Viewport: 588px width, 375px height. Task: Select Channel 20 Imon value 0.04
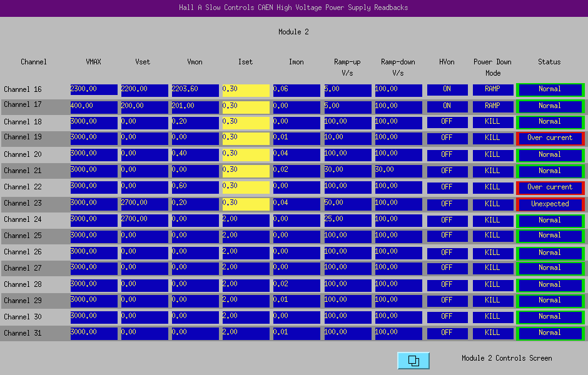(x=297, y=155)
